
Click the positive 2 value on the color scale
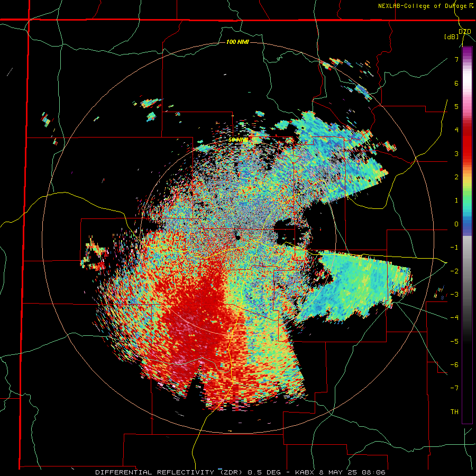click(x=456, y=177)
